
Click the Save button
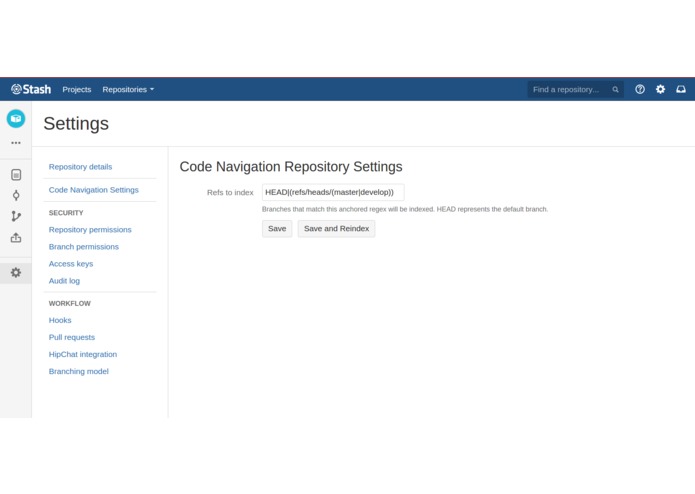(x=277, y=229)
